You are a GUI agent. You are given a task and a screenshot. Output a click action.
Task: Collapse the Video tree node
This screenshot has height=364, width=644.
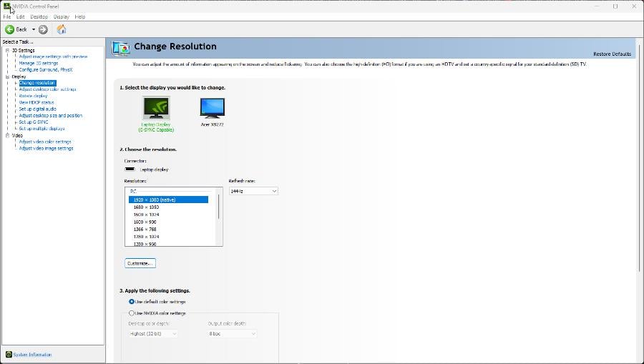[x=7, y=135]
